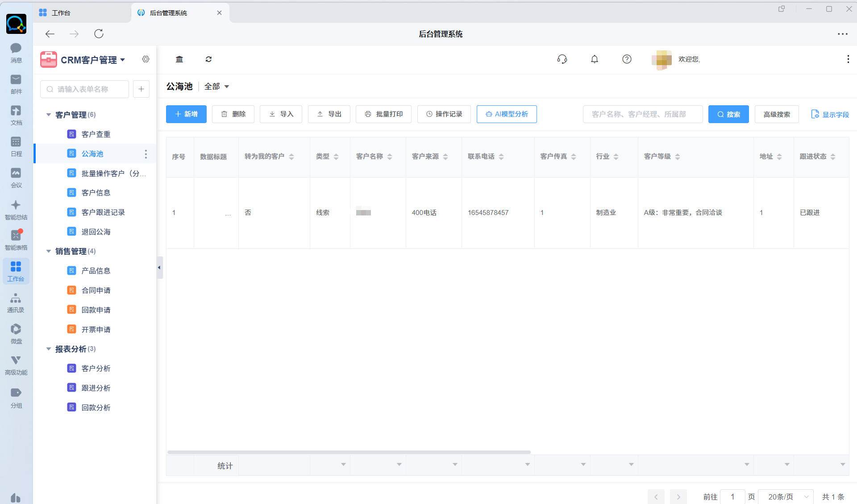Click the home institution icon in header

[x=179, y=59]
